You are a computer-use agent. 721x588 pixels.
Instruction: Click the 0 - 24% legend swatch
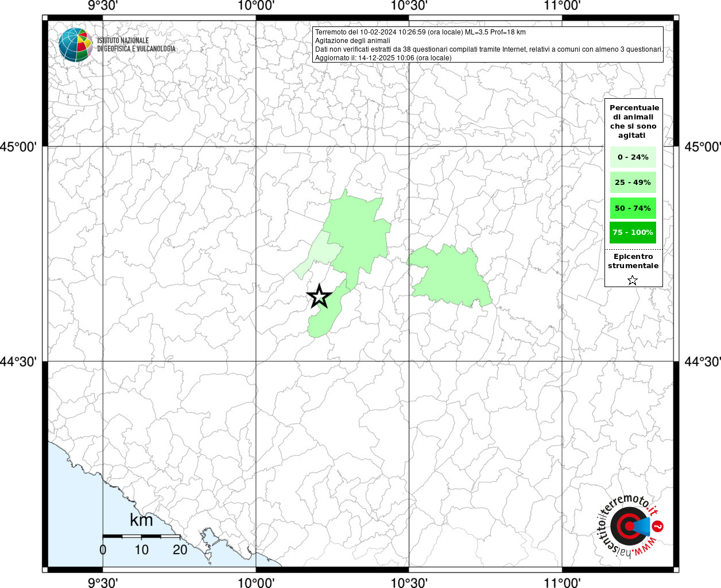[633, 157]
